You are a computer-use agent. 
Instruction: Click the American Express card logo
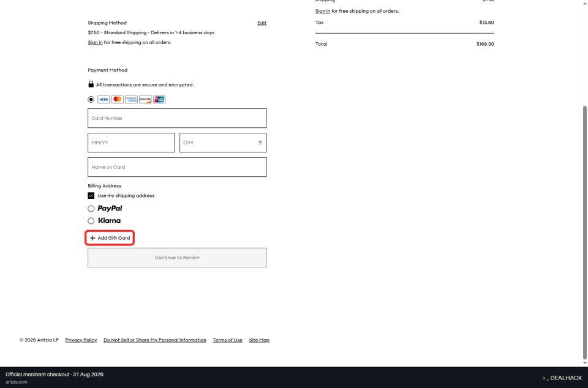(x=131, y=99)
